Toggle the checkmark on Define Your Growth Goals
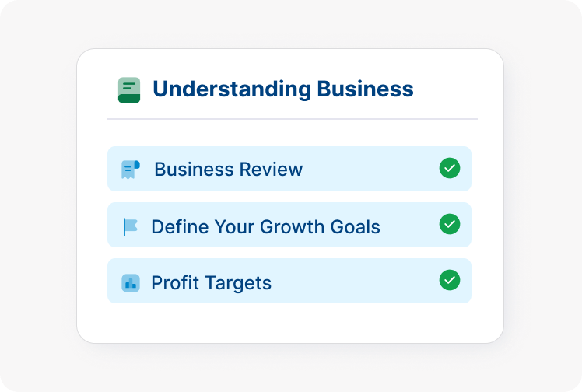Screen dimensions: 582x392 pyautogui.click(x=449, y=224)
